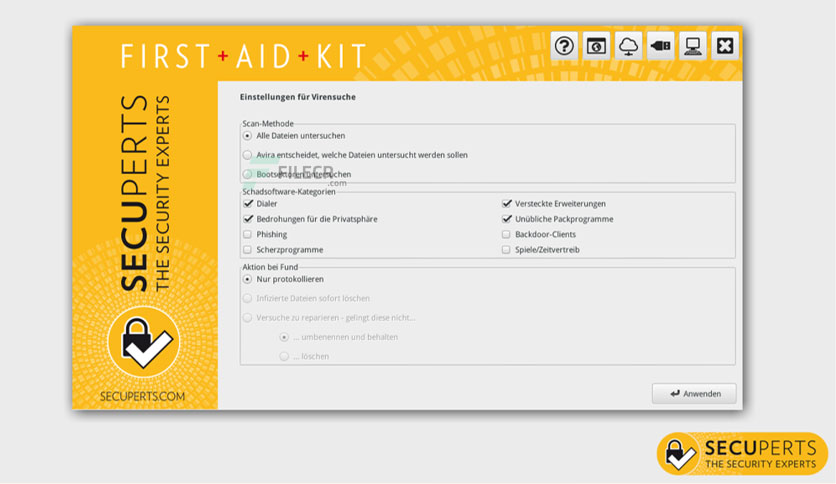
Task: Click the web browser window icon
Action: tap(596, 46)
